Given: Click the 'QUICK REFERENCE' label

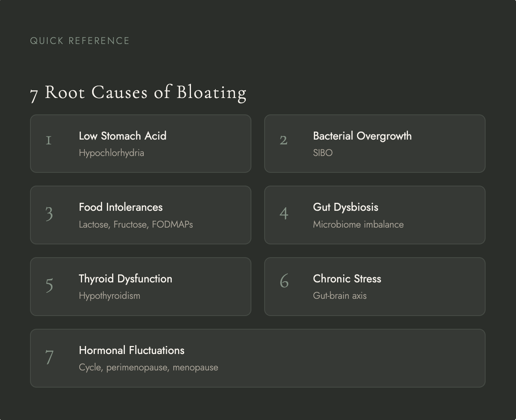Looking at the screenshot, I should coord(80,41).
